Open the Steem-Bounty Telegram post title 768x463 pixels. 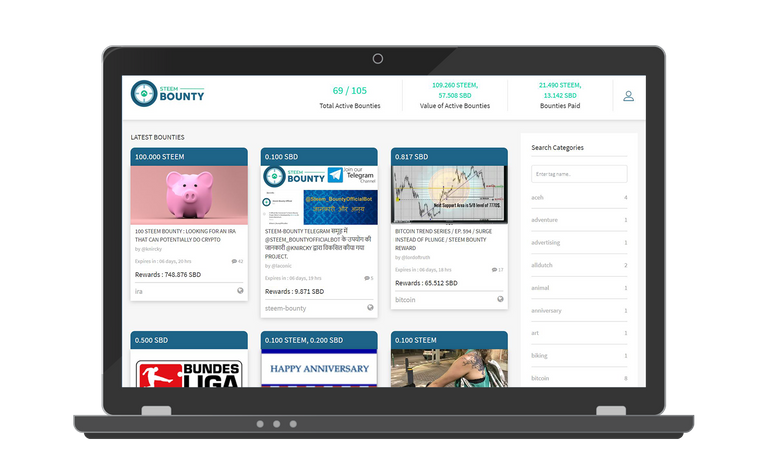(x=318, y=244)
